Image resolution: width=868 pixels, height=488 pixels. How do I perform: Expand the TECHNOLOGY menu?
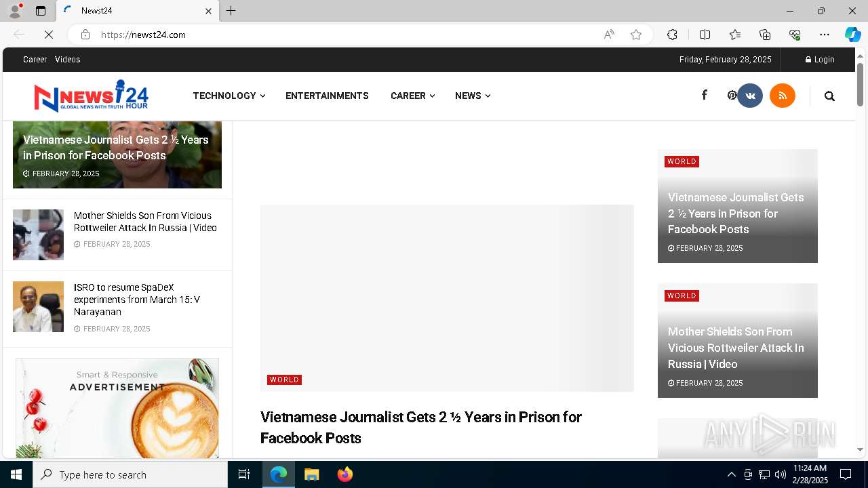click(229, 96)
